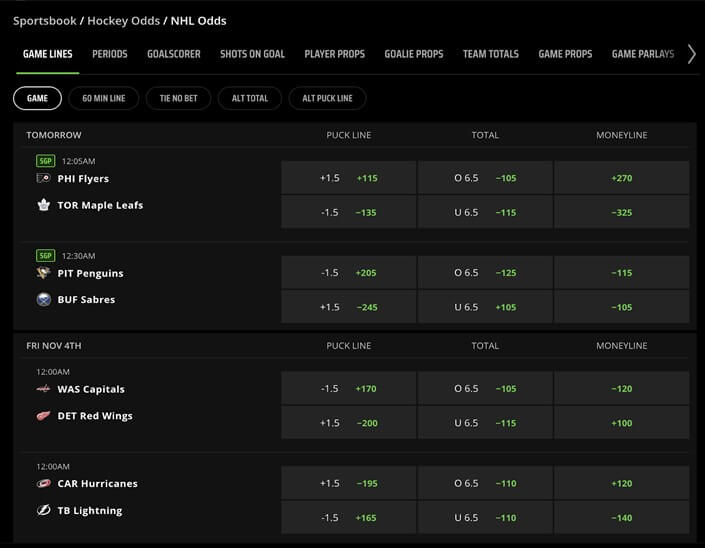Bet Flyers +1.5 puck line +115

point(349,178)
